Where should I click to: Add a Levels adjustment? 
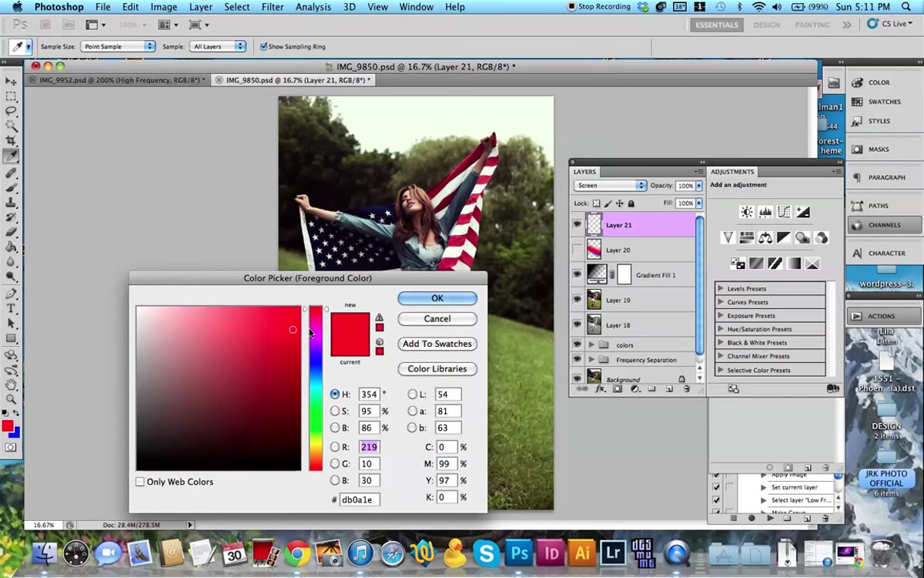(765, 212)
